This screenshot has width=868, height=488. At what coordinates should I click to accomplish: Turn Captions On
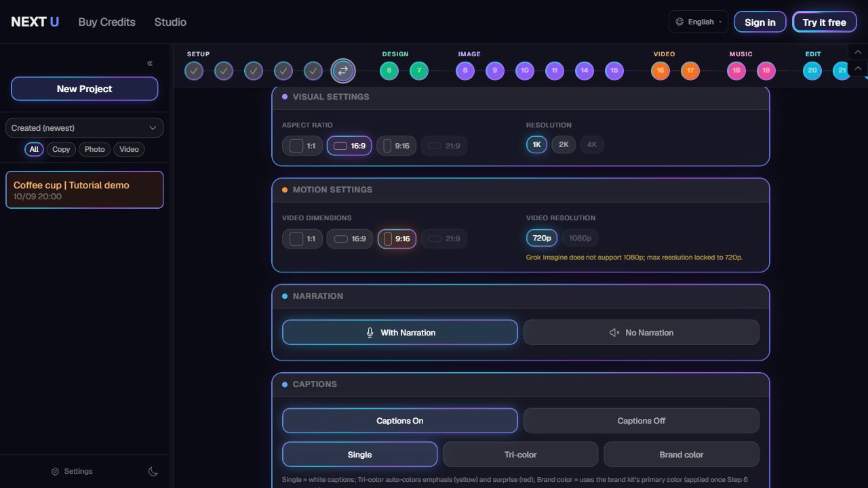(x=400, y=421)
